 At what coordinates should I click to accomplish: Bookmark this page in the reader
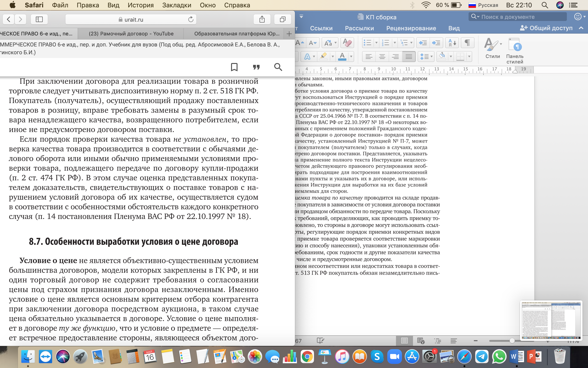(x=234, y=67)
